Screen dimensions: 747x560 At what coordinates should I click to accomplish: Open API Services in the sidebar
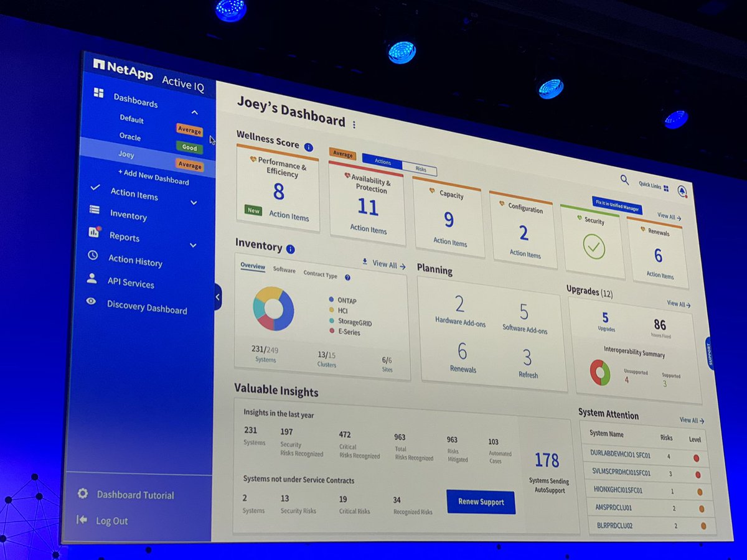click(x=131, y=282)
